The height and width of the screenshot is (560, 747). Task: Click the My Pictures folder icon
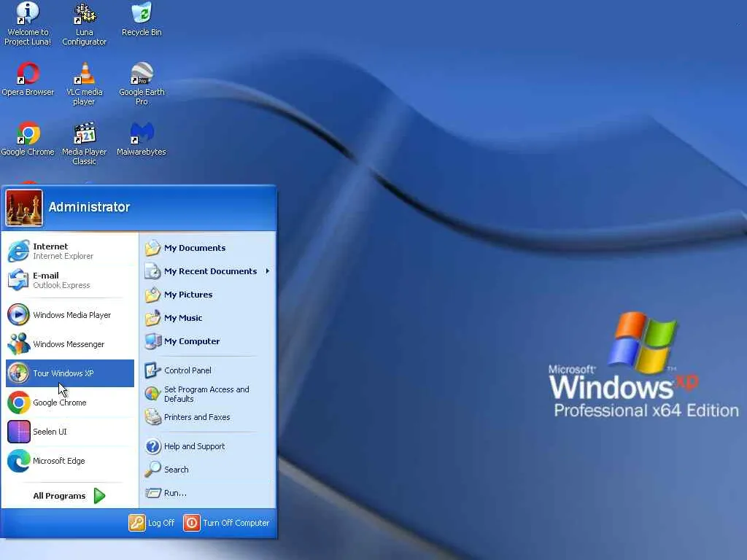pyautogui.click(x=153, y=295)
